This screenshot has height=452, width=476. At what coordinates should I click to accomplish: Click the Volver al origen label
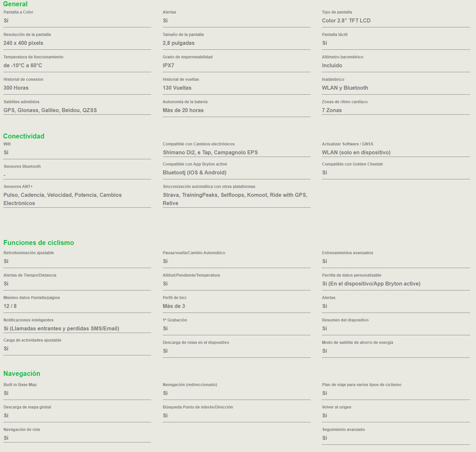[336, 407]
